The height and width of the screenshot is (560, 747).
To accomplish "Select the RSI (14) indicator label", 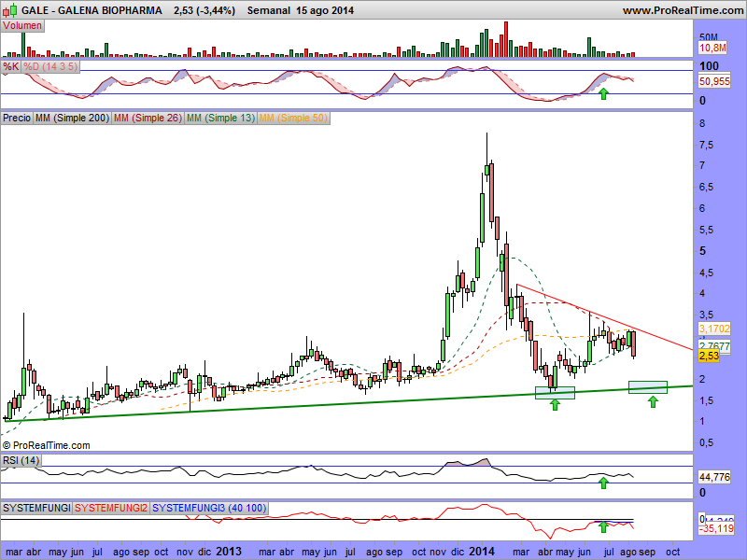I will 21,460.
